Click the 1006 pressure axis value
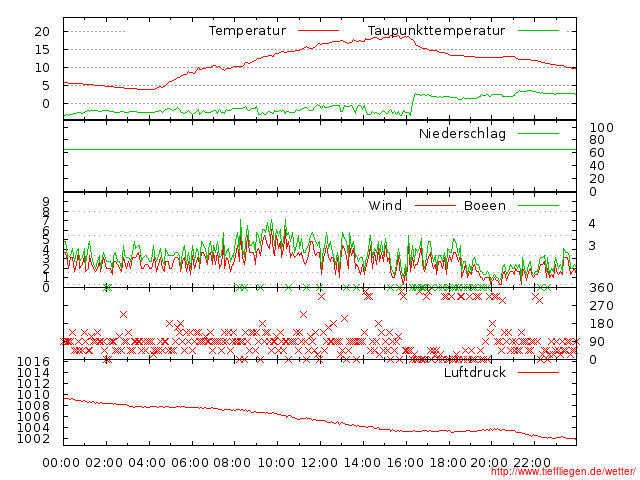This screenshot has width=640, height=480. [33, 417]
